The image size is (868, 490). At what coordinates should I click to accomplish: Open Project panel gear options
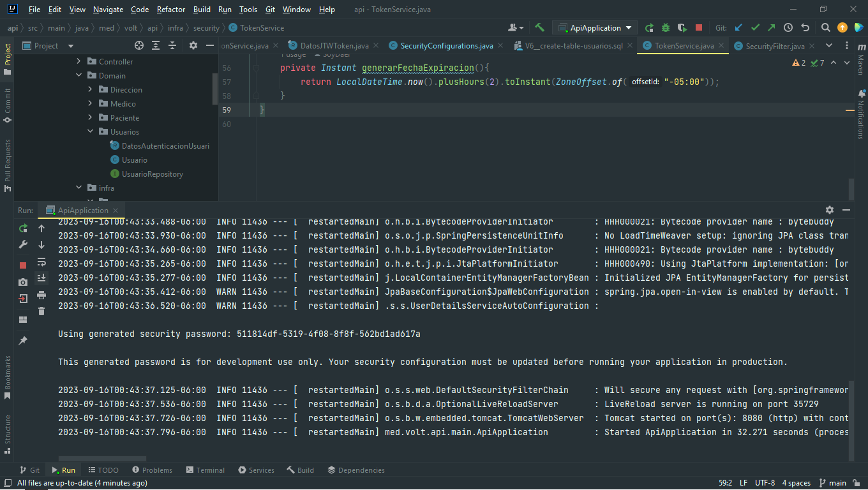[x=193, y=45]
